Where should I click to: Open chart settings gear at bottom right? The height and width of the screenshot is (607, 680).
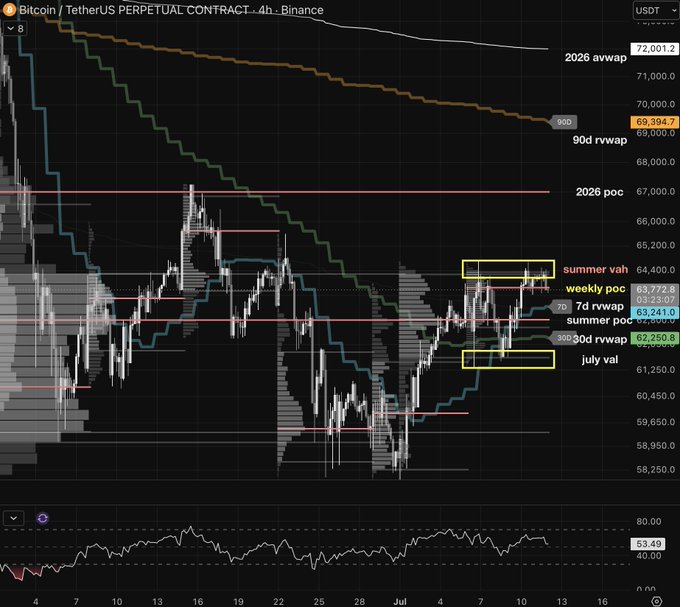click(657, 601)
